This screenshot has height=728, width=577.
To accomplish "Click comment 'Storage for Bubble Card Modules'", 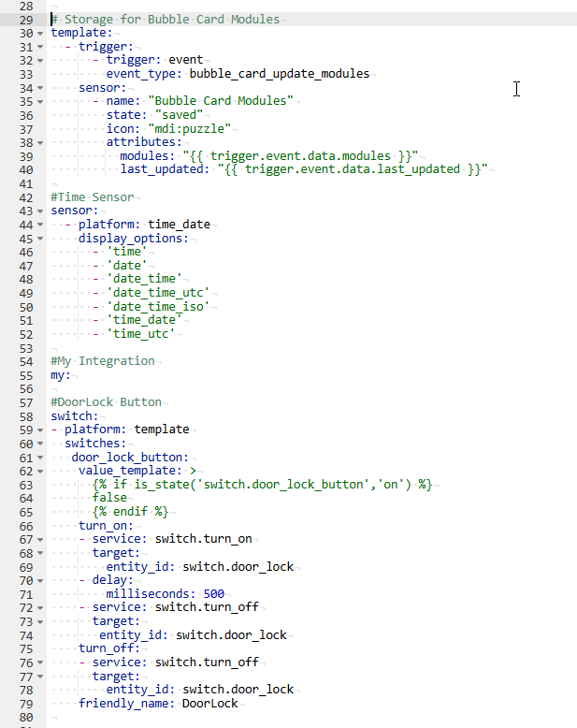I will pyautogui.click(x=166, y=20).
